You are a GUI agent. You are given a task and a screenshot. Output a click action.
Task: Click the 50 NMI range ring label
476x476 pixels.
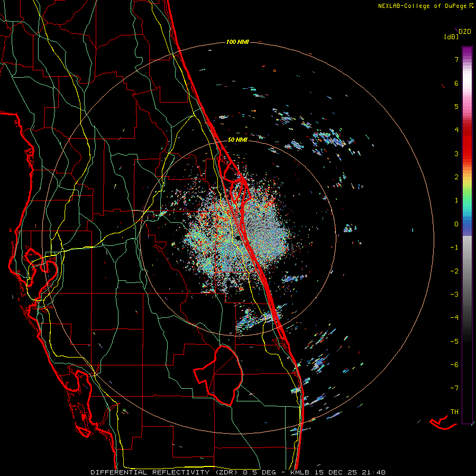237,140
